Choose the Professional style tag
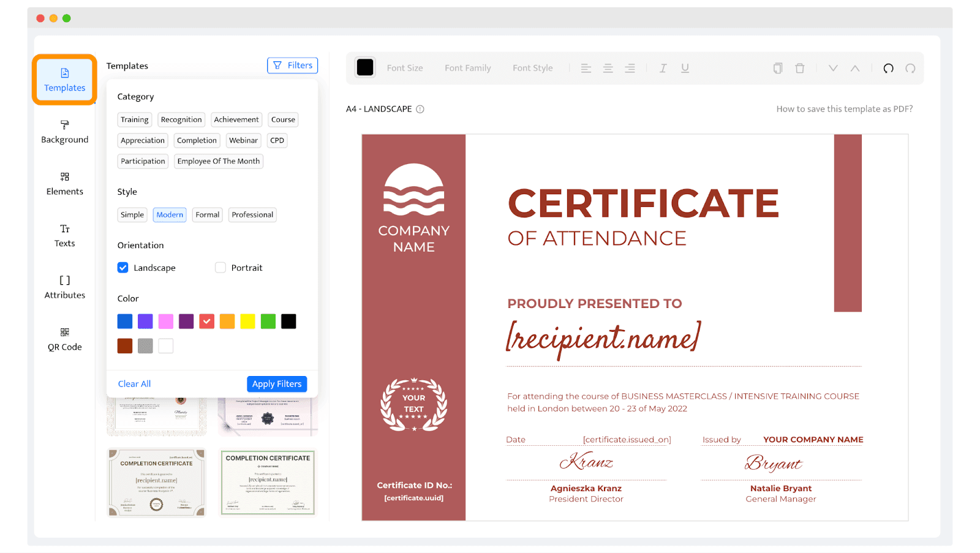Viewport: 980px width, 553px height. pos(252,215)
